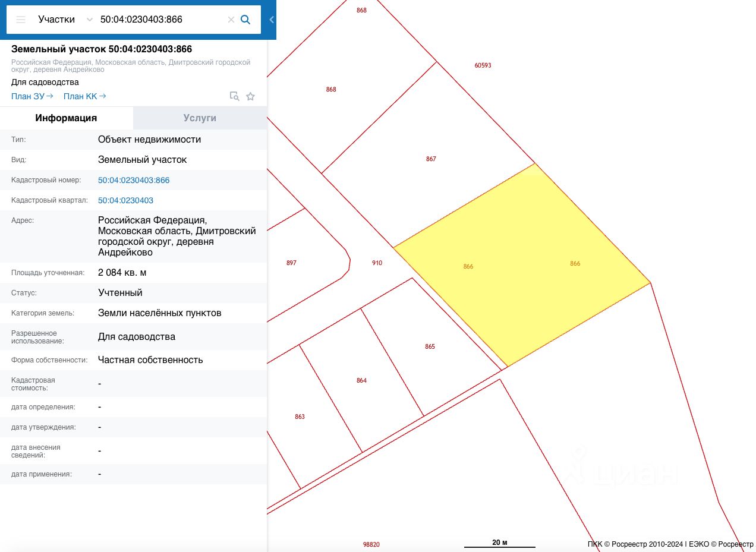The image size is (756, 552).
Task: Add parcel to favorites star icon
Action: tap(251, 96)
